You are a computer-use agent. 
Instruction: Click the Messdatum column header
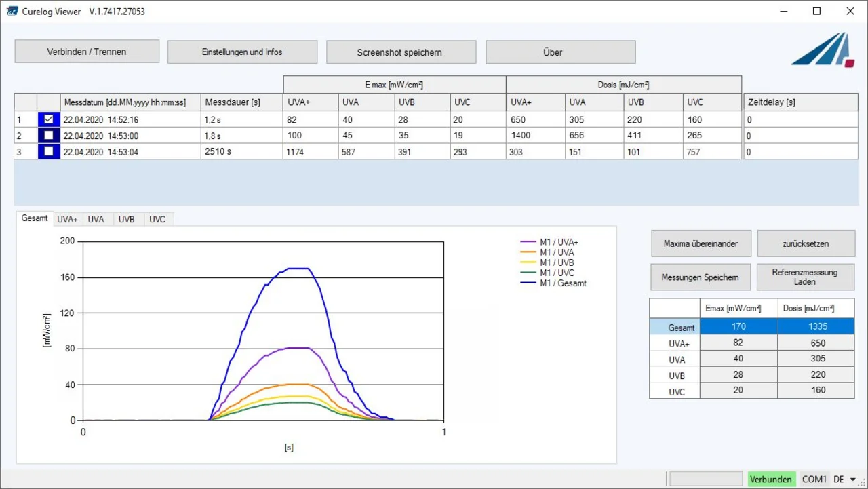tap(130, 102)
